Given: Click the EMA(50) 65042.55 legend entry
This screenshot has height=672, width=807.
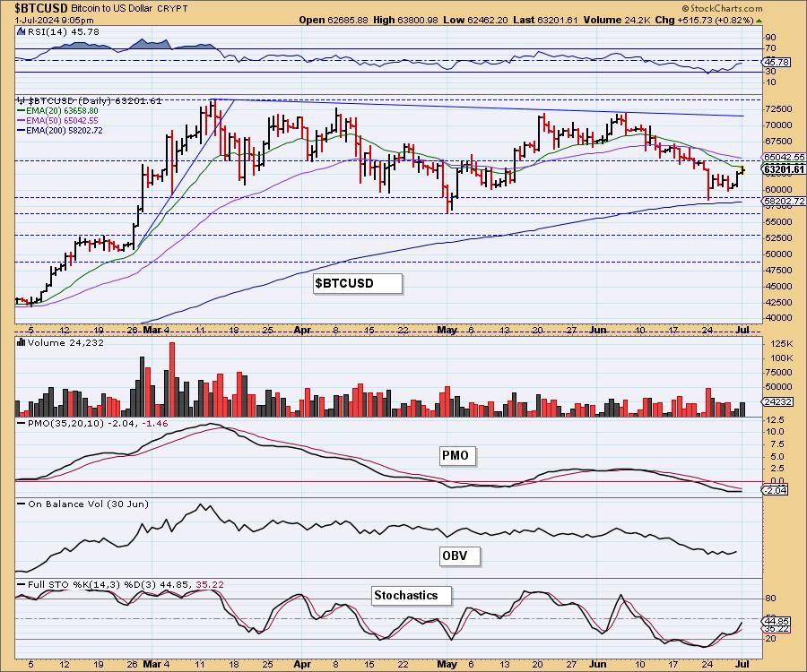Looking at the screenshot, I should click(57, 120).
